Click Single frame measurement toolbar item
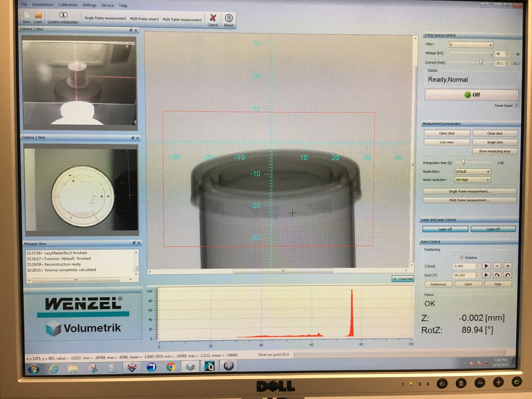Screen dimensions: 532x399 click(x=105, y=18)
